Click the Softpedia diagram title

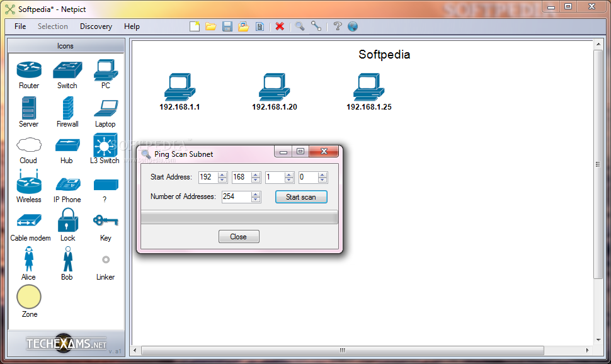click(x=384, y=55)
